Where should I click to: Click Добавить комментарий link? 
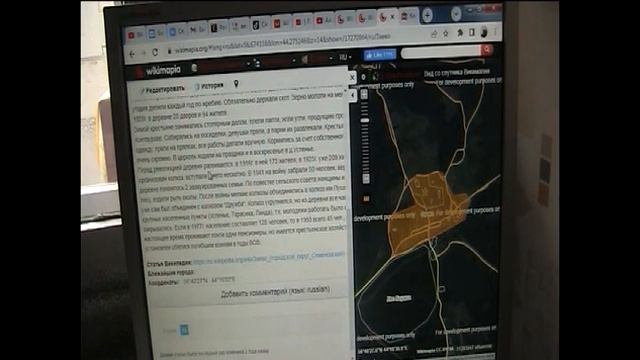point(276,291)
